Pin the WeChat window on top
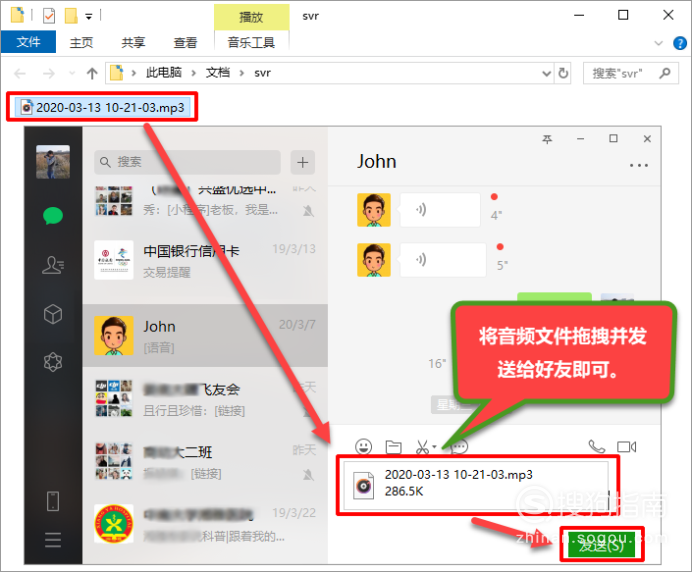Image resolution: width=692 pixels, height=572 pixels. [547, 139]
